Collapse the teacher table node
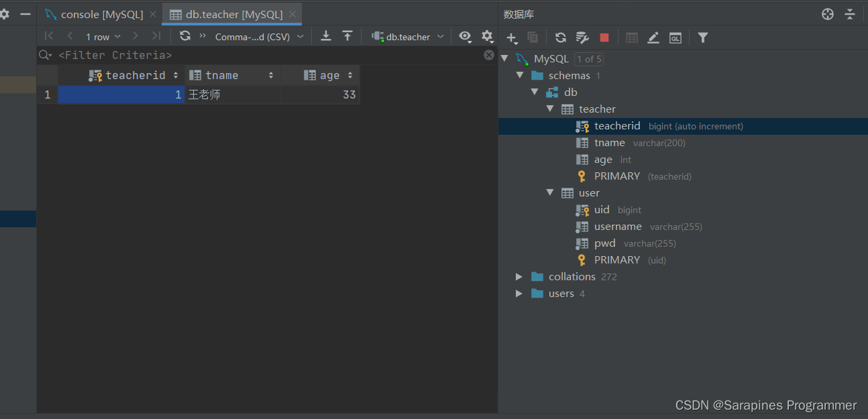868x419 pixels. click(x=550, y=109)
